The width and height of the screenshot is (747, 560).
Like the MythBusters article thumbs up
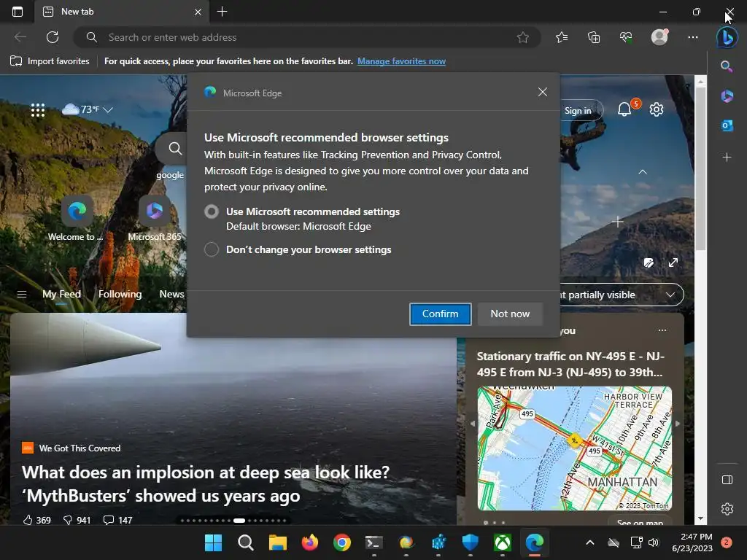pyautogui.click(x=28, y=520)
